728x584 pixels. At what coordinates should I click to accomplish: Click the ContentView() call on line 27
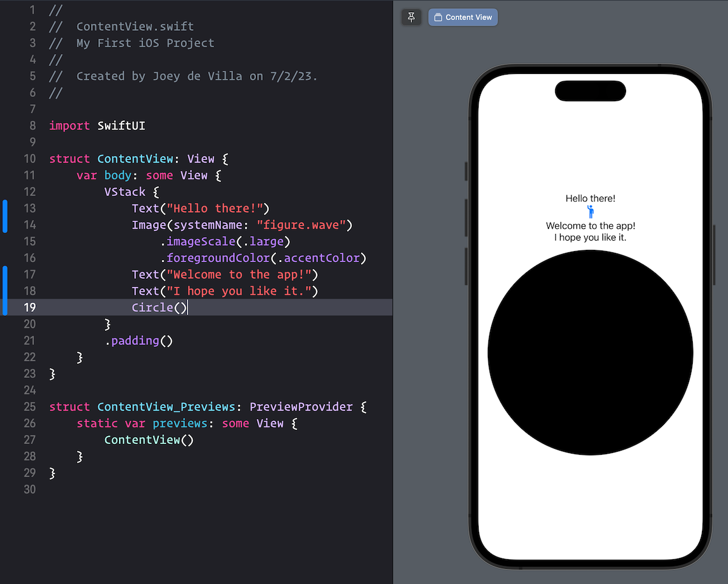[x=149, y=439]
